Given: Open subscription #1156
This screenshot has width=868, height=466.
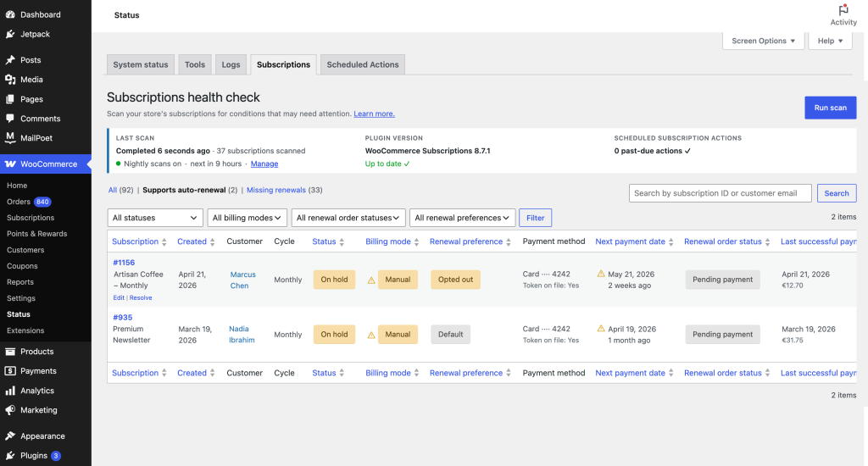Looking at the screenshot, I should 124,263.
